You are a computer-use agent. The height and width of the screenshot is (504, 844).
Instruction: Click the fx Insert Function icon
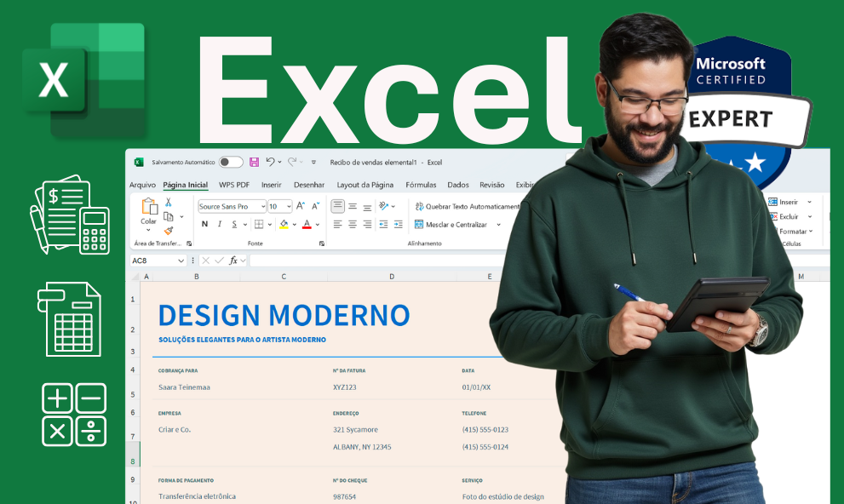pos(233,261)
